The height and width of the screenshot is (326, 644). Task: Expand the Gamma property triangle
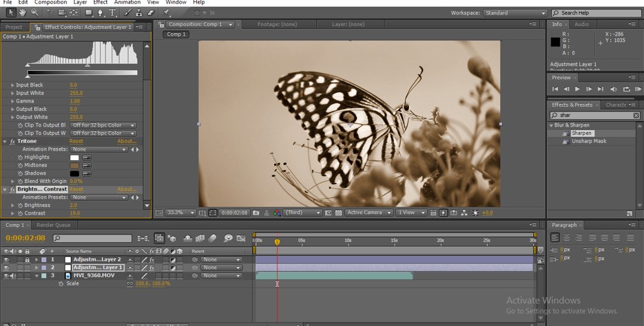click(12, 101)
